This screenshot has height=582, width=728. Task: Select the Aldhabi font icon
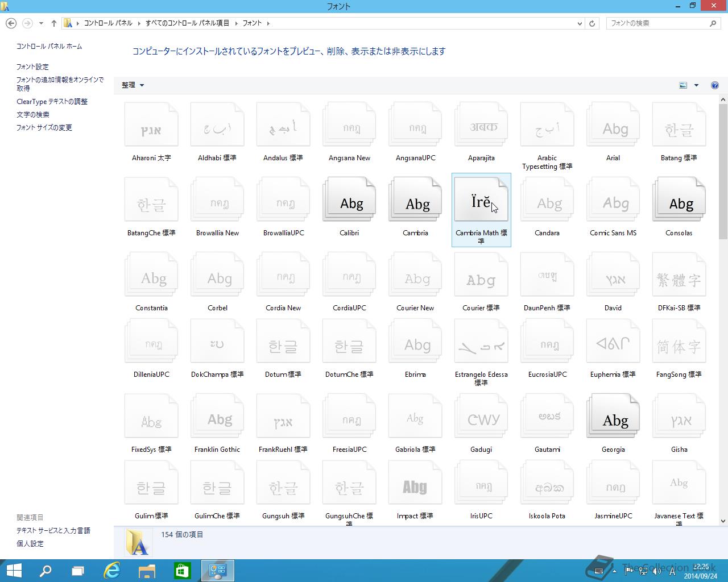pyautogui.click(x=217, y=124)
